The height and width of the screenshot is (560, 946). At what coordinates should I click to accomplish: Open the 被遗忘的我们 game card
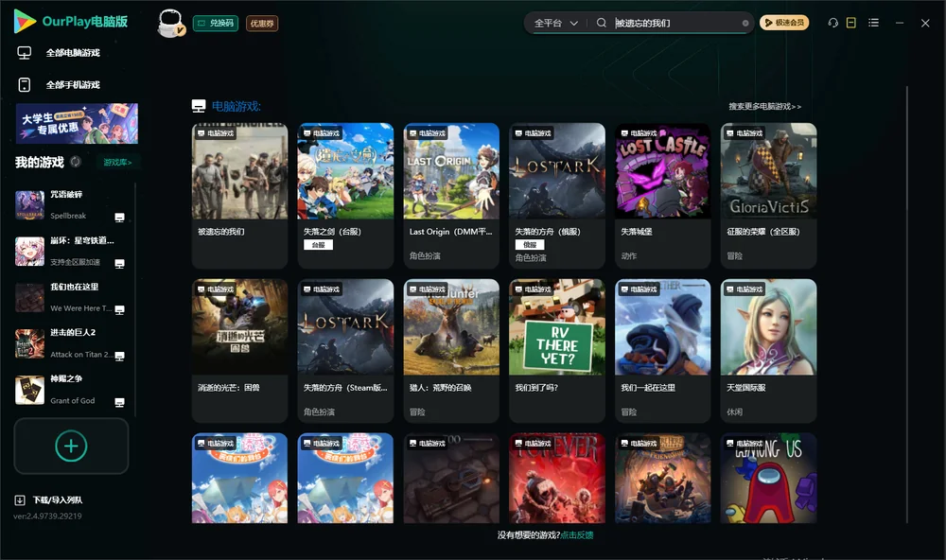tap(239, 196)
